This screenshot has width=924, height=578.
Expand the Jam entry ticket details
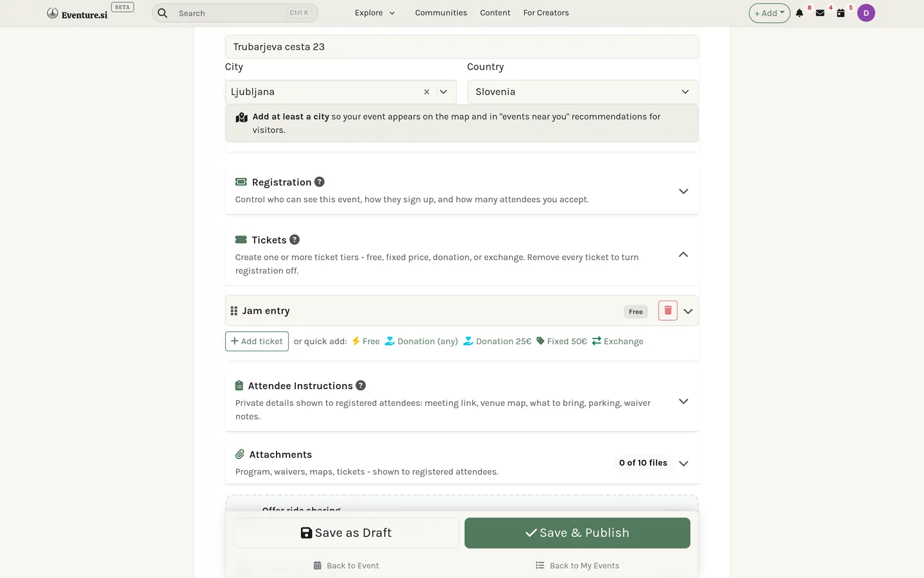pos(688,311)
